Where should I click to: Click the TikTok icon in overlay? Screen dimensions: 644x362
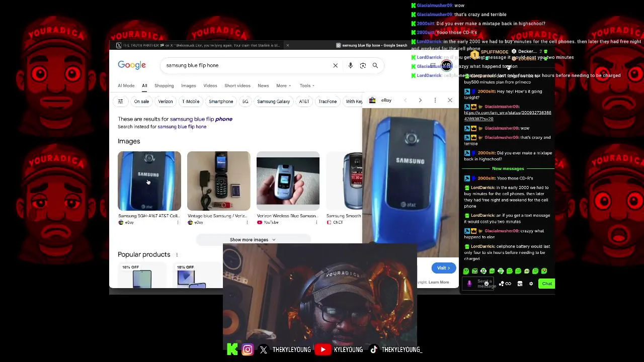[373, 349]
